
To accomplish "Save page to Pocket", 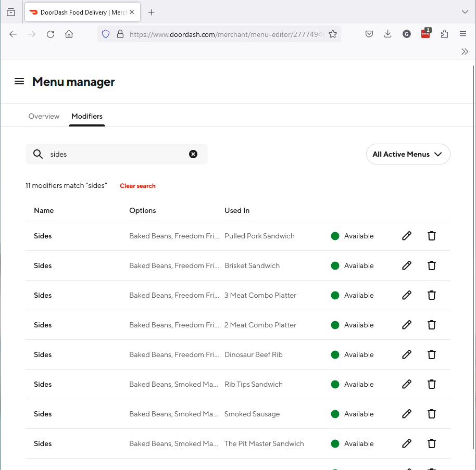I will (x=369, y=34).
